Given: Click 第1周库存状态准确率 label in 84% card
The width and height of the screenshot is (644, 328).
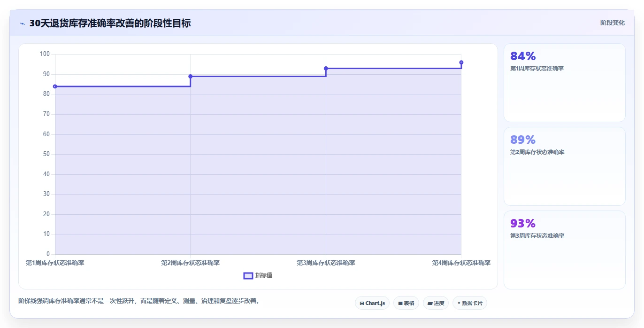Looking at the screenshot, I should (537, 69).
